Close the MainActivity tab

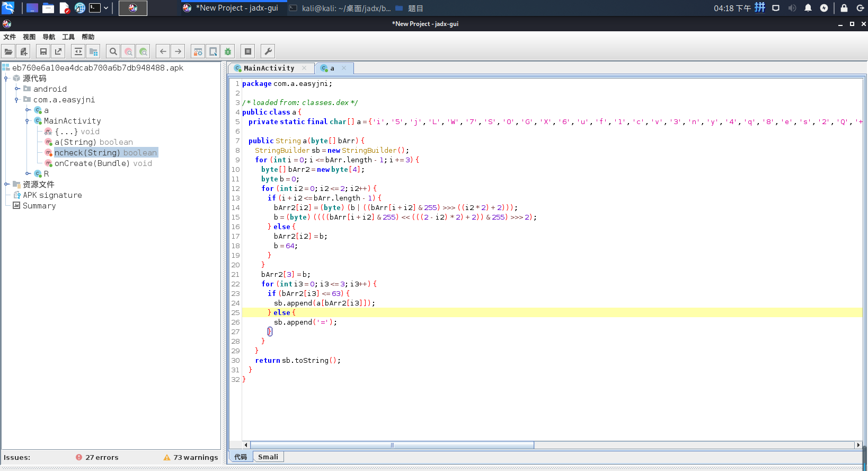(304, 68)
